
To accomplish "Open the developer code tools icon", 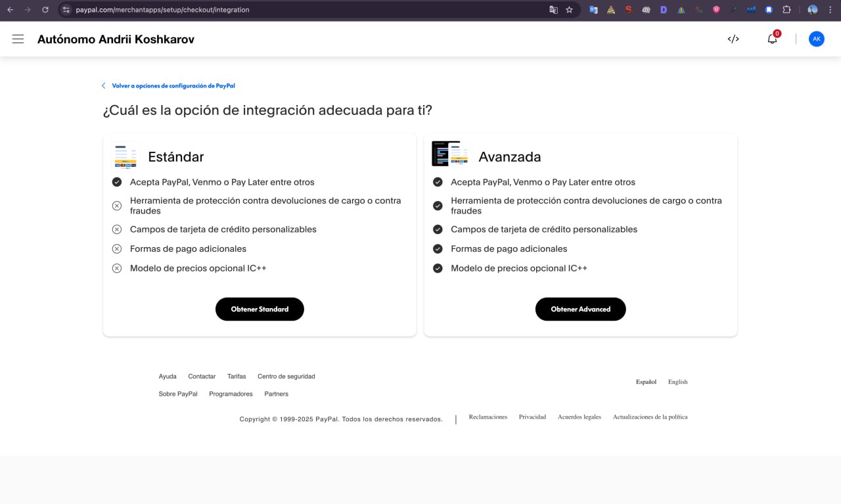I will 733,39.
